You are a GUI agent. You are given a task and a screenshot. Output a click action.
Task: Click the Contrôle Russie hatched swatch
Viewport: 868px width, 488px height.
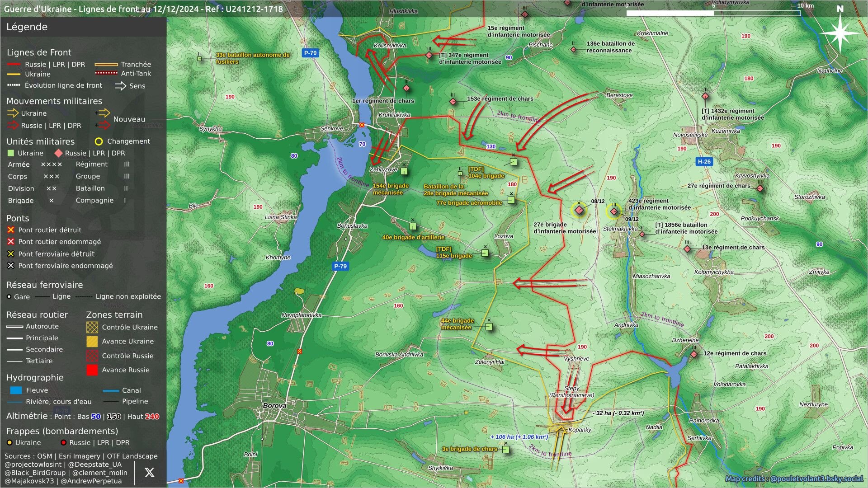pyautogui.click(x=92, y=356)
